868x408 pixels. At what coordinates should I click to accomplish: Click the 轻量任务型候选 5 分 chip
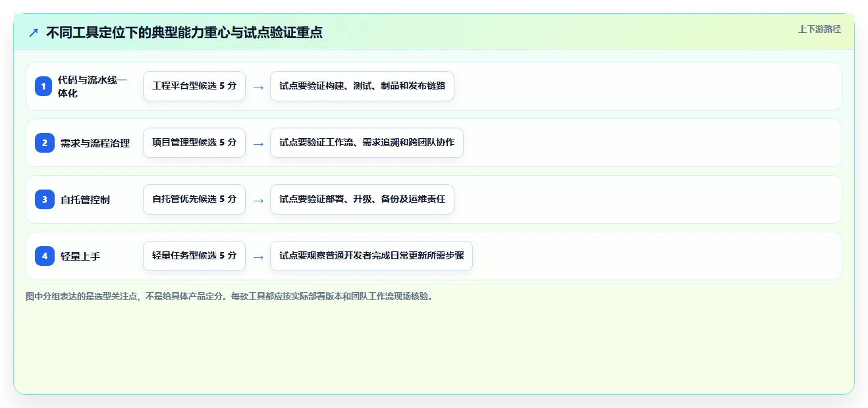(x=194, y=256)
